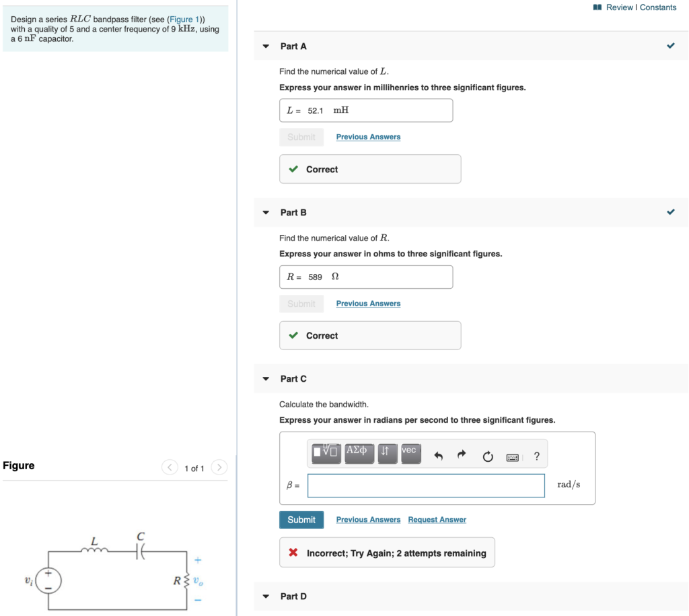
Task: Open Figure 1 link in the problem statement
Action: coord(184,19)
